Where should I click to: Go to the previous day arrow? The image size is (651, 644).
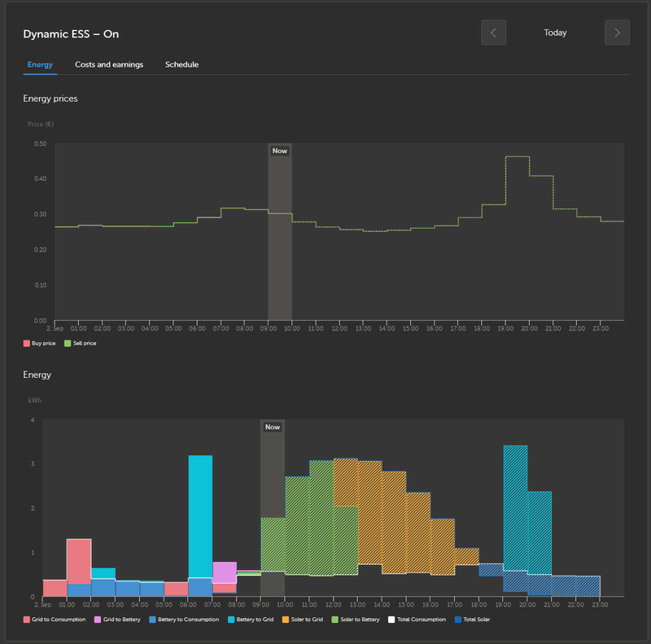coord(493,33)
